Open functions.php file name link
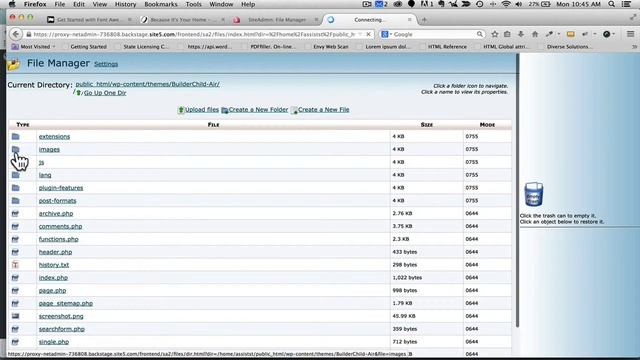 [58, 239]
